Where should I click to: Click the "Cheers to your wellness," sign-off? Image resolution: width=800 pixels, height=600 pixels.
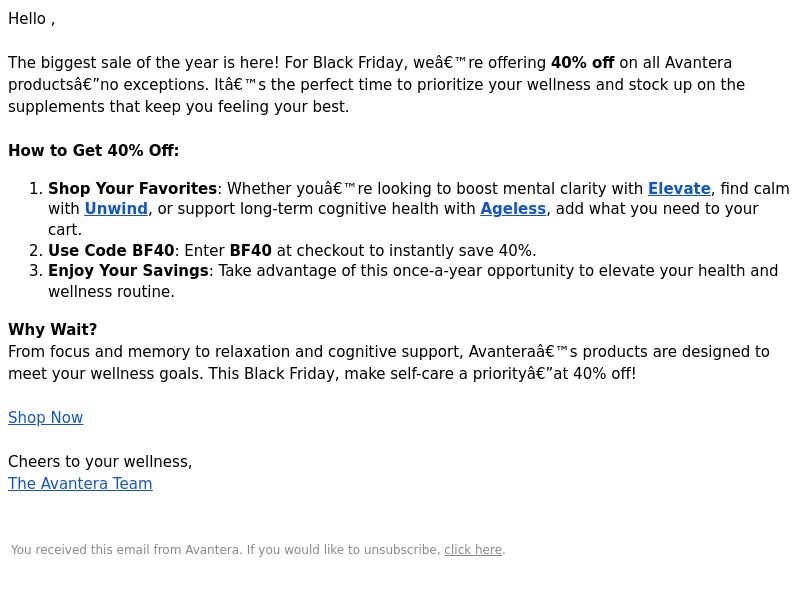100,462
